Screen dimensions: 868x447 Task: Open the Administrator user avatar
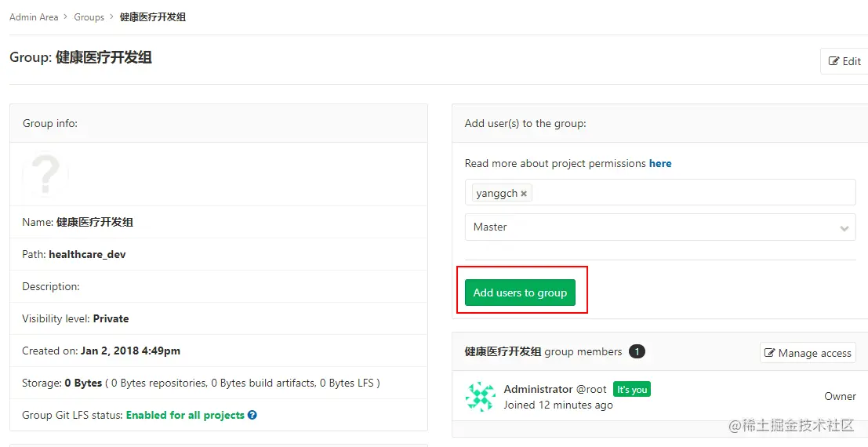point(481,397)
